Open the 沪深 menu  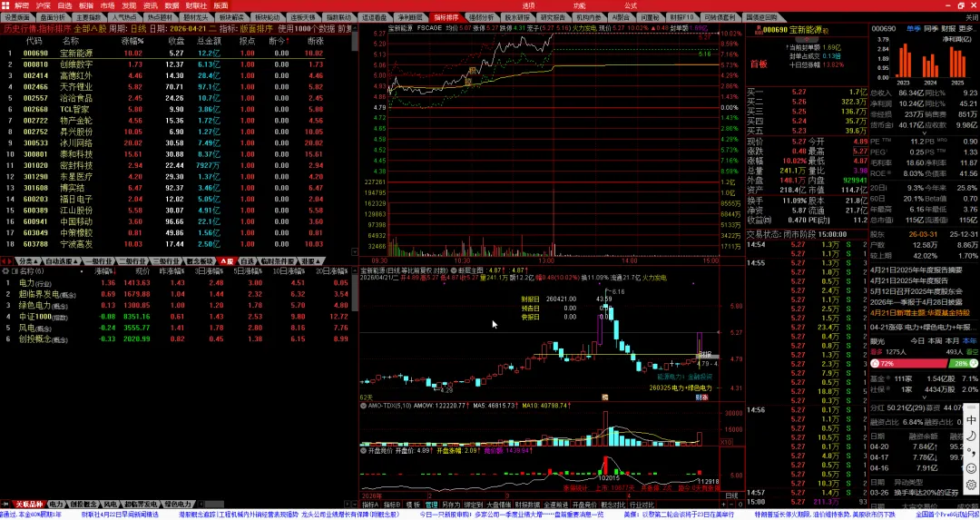44,5
